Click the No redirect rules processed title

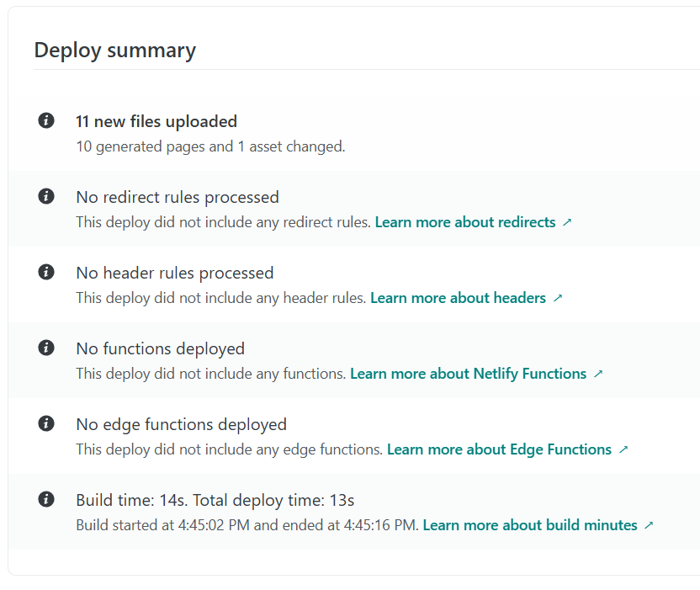pos(178,197)
